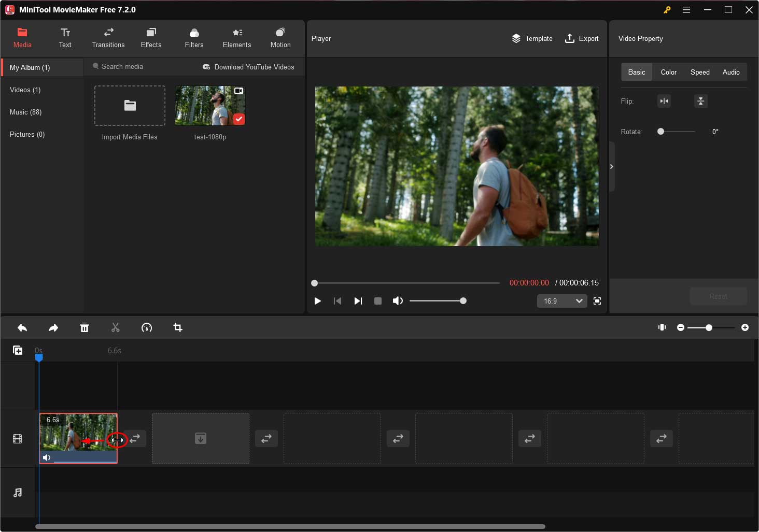Viewport: 759px width, 532px height.
Task: Mute the timeline clip audio speaker
Action: pyautogui.click(x=47, y=457)
